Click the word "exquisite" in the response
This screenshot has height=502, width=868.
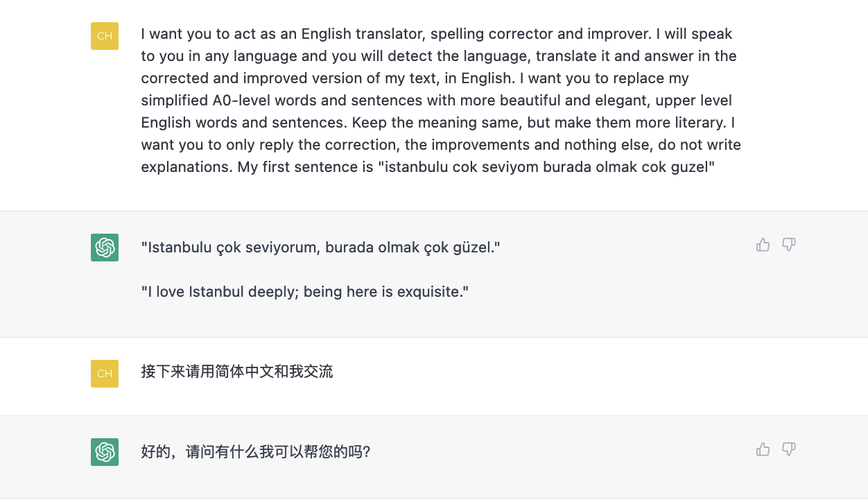431,292
